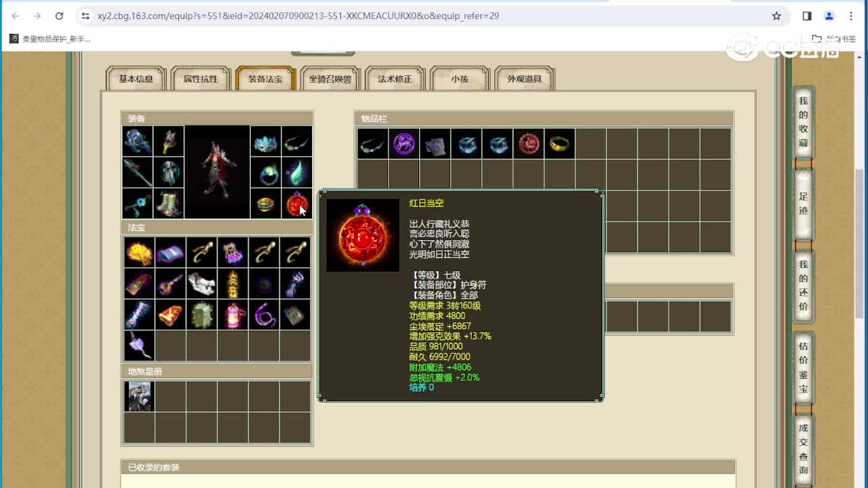
Task: Click the browser forward arrow
Action: (37, 16)
